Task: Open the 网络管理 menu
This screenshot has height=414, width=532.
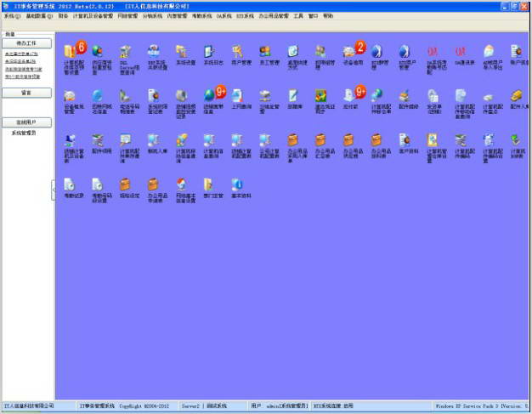Action: coord(127,16)
